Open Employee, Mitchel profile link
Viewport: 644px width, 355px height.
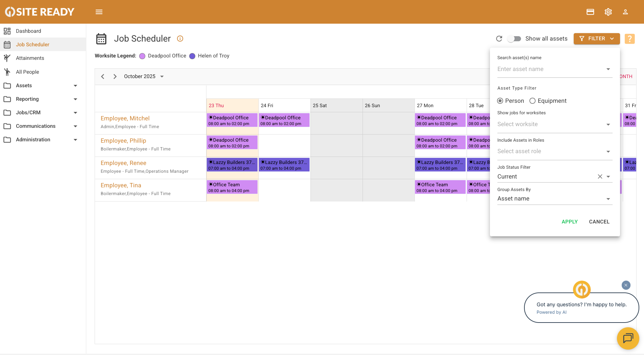pyautogui.click(x=125, y=118)
